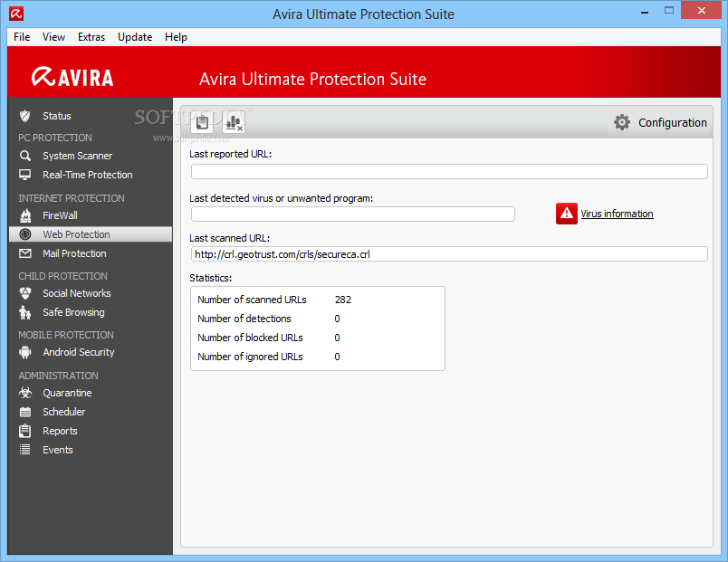Click the Safe Browsing family icon

(25, 312)
